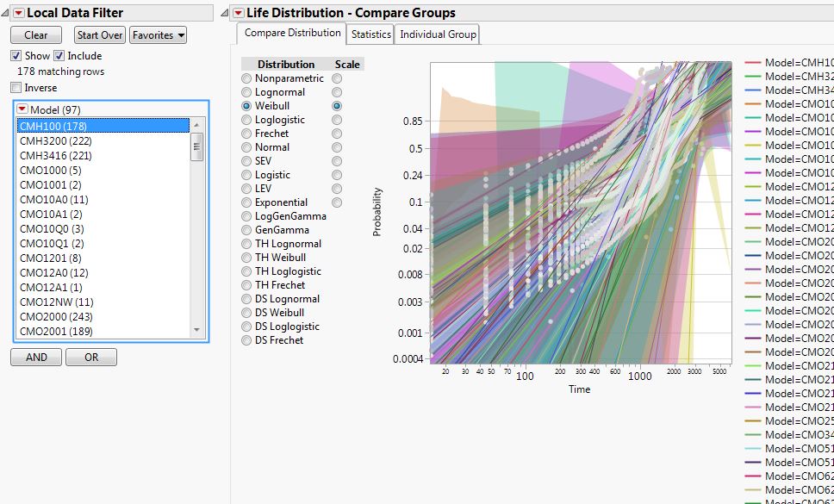The image size is (834, 504).
Task: Click the red triangle beside Model (97)
Action: pyautogui.click(x=22, y=110)
